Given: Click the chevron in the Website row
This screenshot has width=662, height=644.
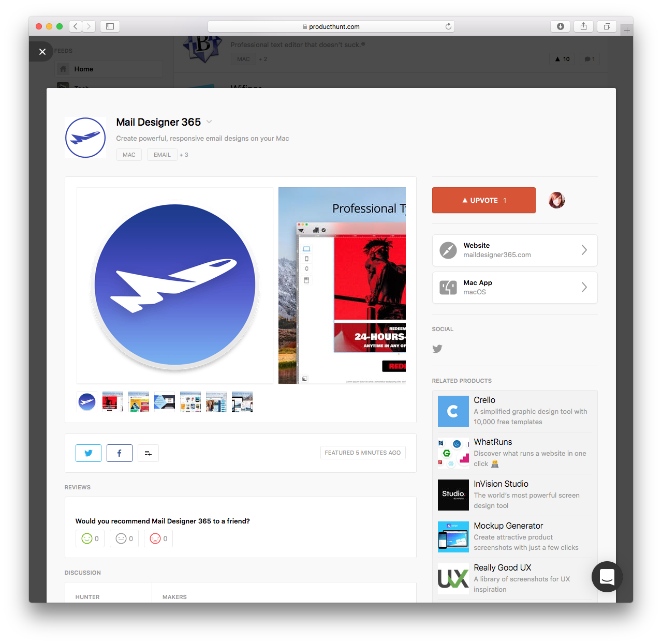Looking at the screenshot, I should [584, 250].
